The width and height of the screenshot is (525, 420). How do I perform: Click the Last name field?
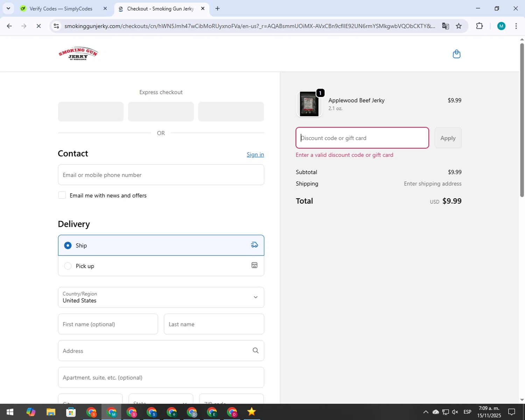[214, 324]
